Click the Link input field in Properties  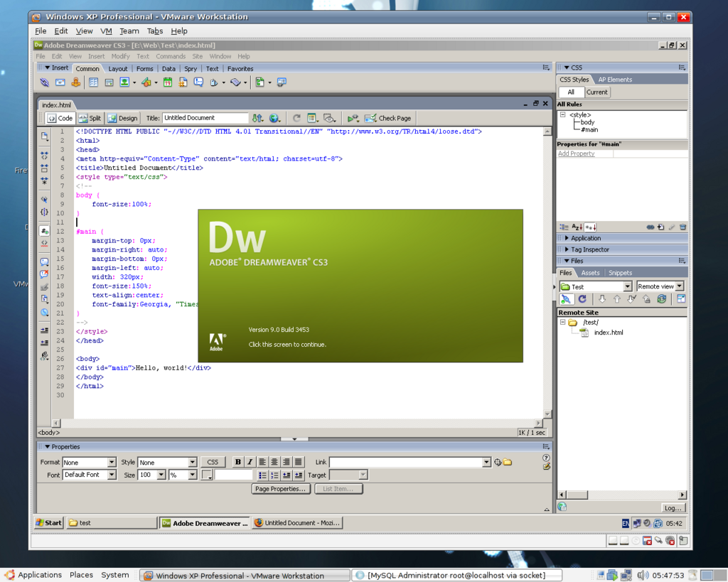(406, 462)
